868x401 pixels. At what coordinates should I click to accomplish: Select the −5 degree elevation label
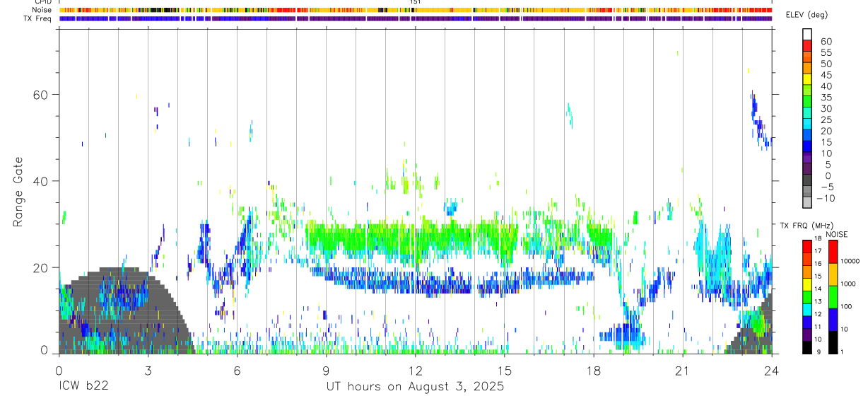point(826,187)
